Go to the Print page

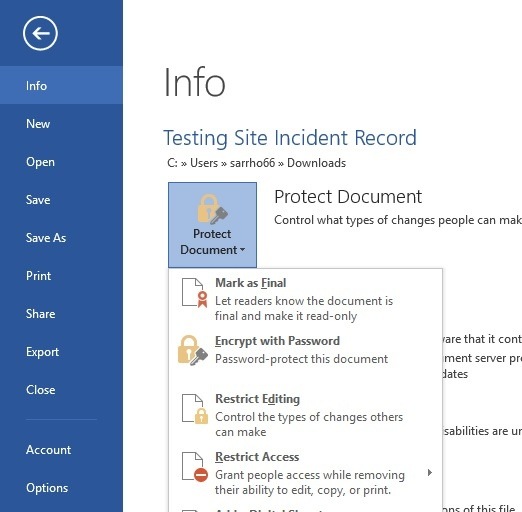61,276
